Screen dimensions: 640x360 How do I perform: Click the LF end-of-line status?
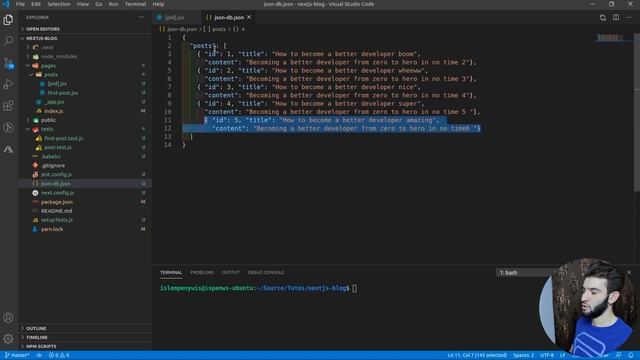coord(562,355)
